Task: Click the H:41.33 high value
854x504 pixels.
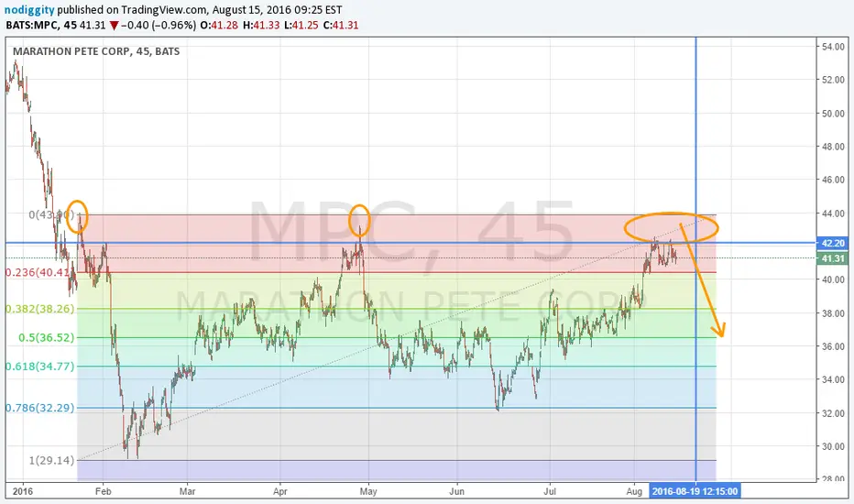Action: [261, 25]
